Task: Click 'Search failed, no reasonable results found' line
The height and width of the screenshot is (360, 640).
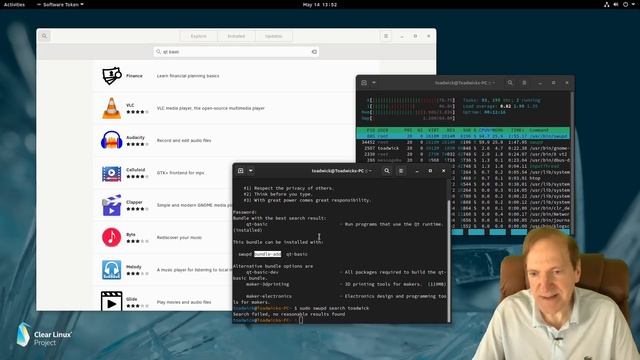Action: [x=289, y=314]
